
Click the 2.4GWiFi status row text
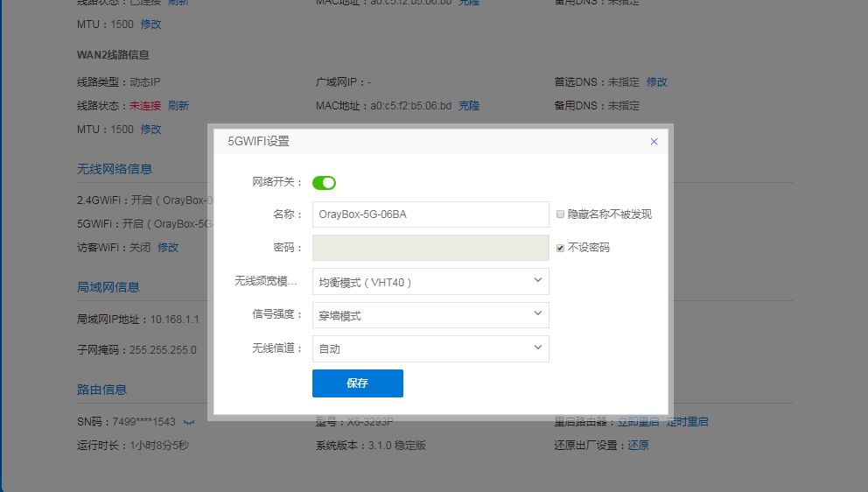click(145, 200)
